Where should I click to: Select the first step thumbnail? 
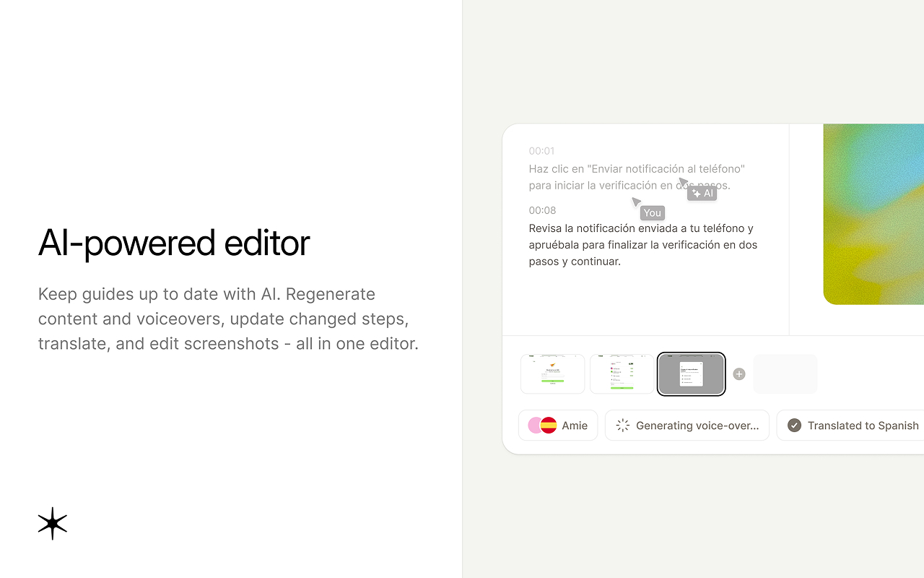pyautogui.click(x=553, y=374)
